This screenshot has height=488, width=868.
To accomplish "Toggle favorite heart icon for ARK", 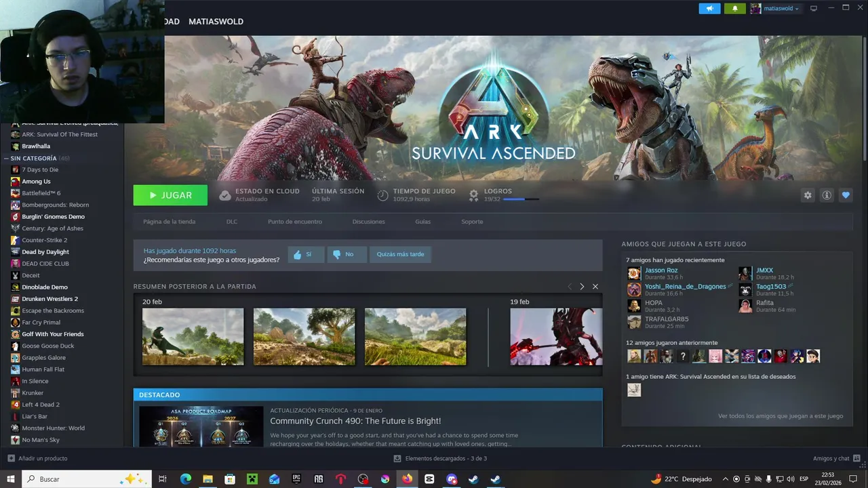I will [x=846, y=195].
